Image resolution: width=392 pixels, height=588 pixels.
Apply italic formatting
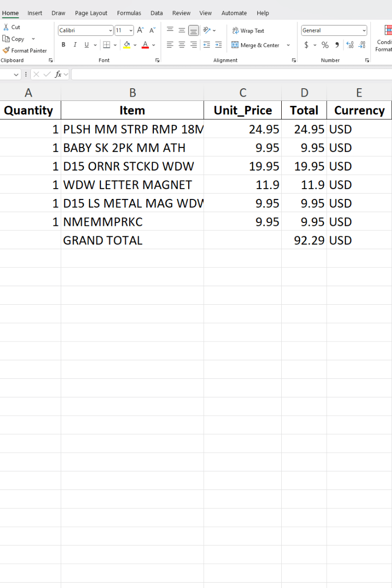(x=74, y=45)
